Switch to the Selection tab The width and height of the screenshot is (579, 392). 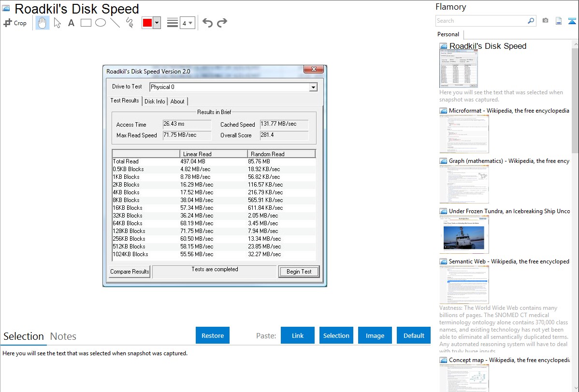click(x=24, y=336)
